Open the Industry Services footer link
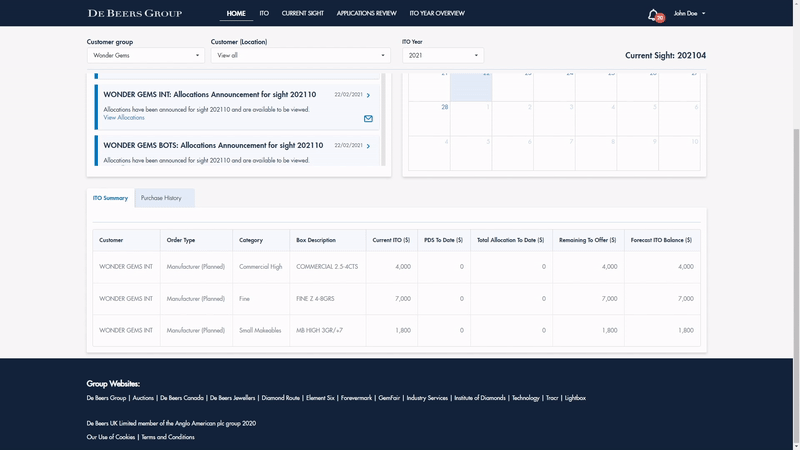The width and height of the screenshot is (800, 450). (427, 398)
